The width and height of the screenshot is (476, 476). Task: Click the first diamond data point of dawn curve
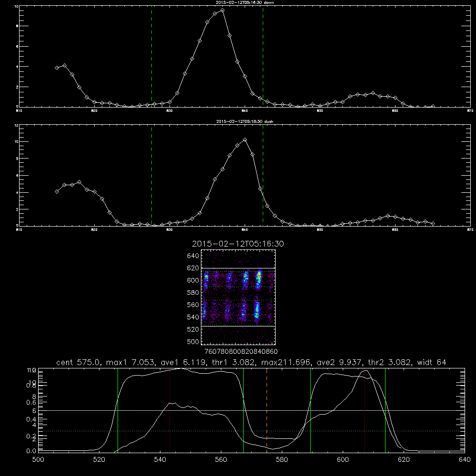tap(57, 68)
